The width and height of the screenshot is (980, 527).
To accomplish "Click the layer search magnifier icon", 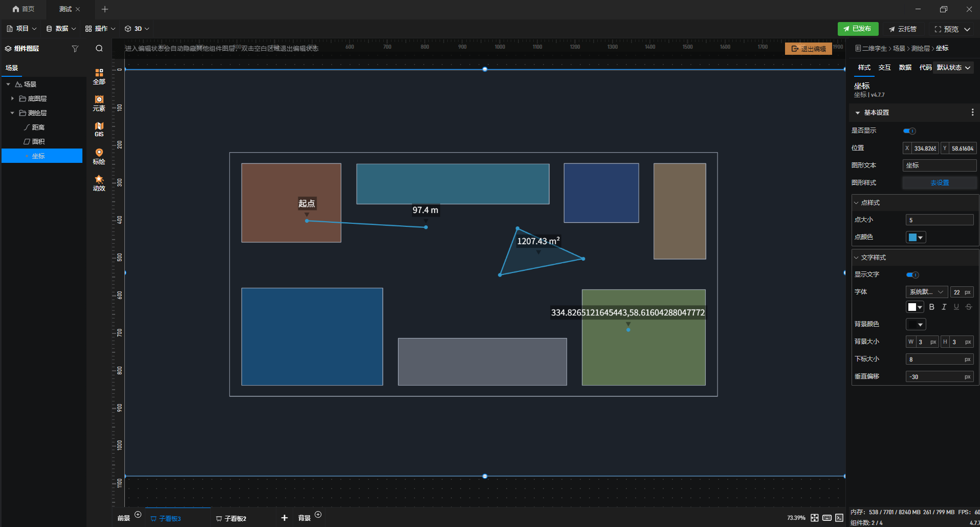I will (x=99, y=49).
